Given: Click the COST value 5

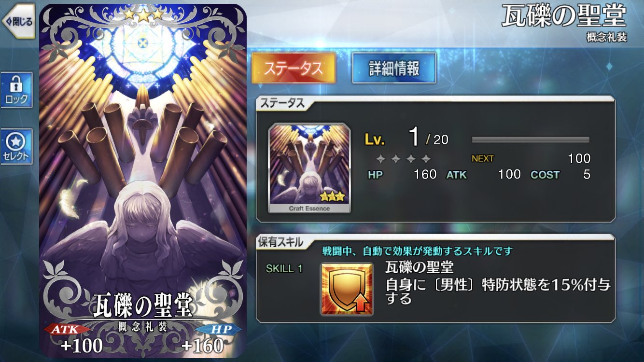Looking at the screenshot, I should coord(587,174).
